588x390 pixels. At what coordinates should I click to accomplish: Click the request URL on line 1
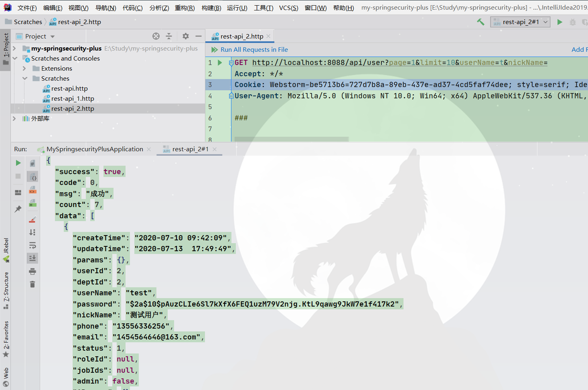pos(400,63)
